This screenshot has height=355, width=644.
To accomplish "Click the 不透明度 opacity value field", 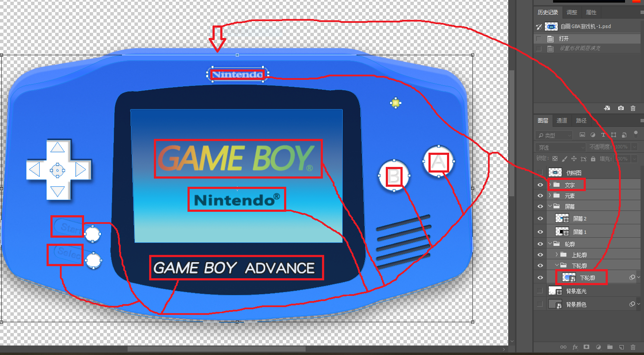I will pyautogui.click(x=622, y=147).
